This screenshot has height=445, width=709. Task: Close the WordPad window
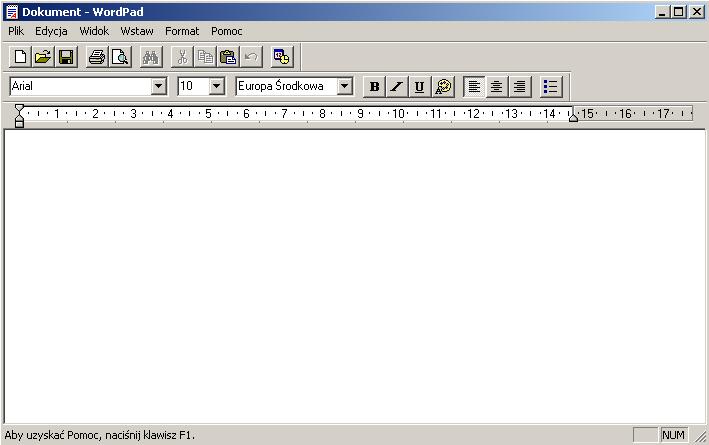pyautogui.click(x=697, y=12)
